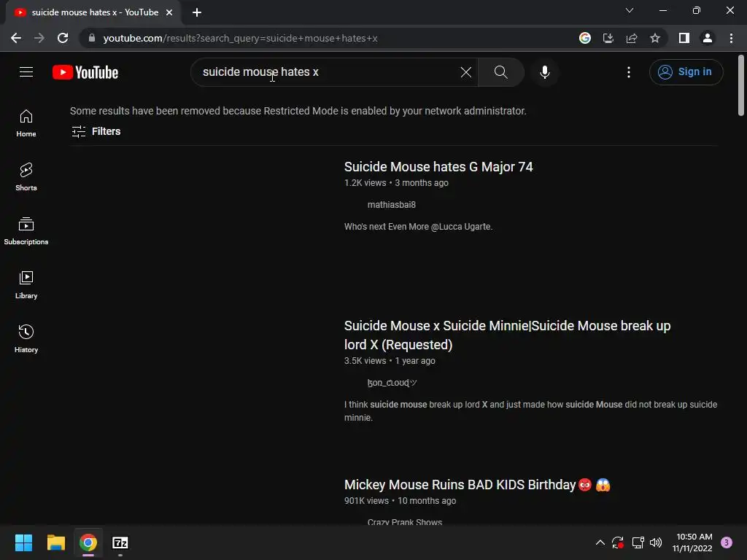The image size is (747, 560).
Task: Click the browser back arrow
Action: (x=16, y=38)
